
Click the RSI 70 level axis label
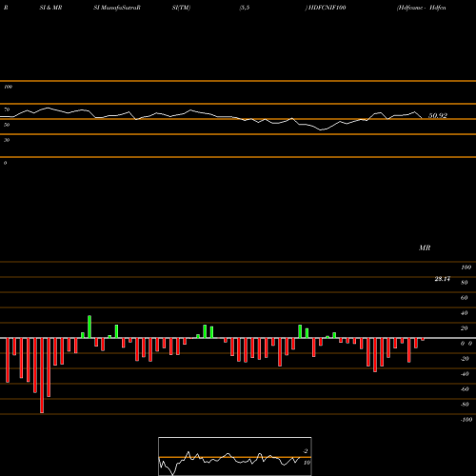pyautogui.click(x=7, y=109)
